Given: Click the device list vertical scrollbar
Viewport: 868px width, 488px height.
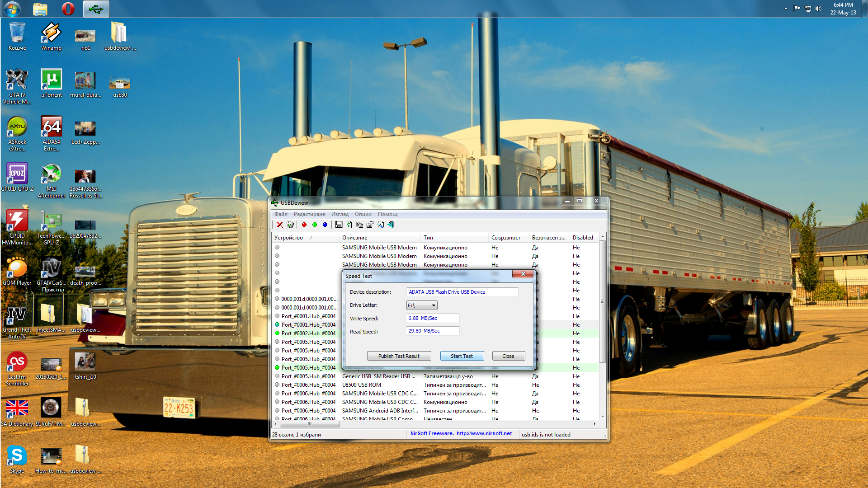Looking at the screenshot, I should point(602,301).
